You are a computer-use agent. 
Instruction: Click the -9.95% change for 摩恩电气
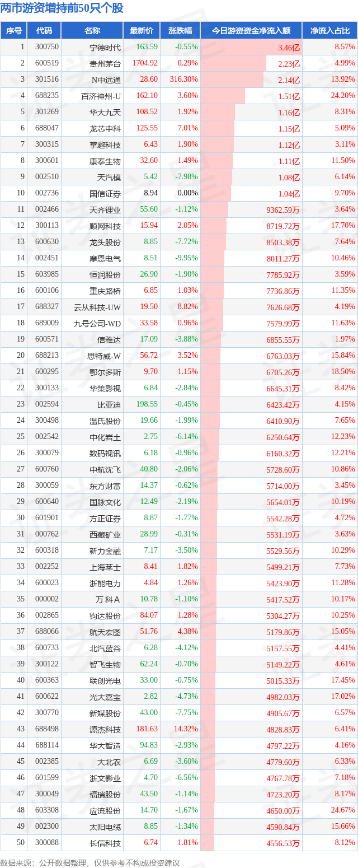pos(186,258)
